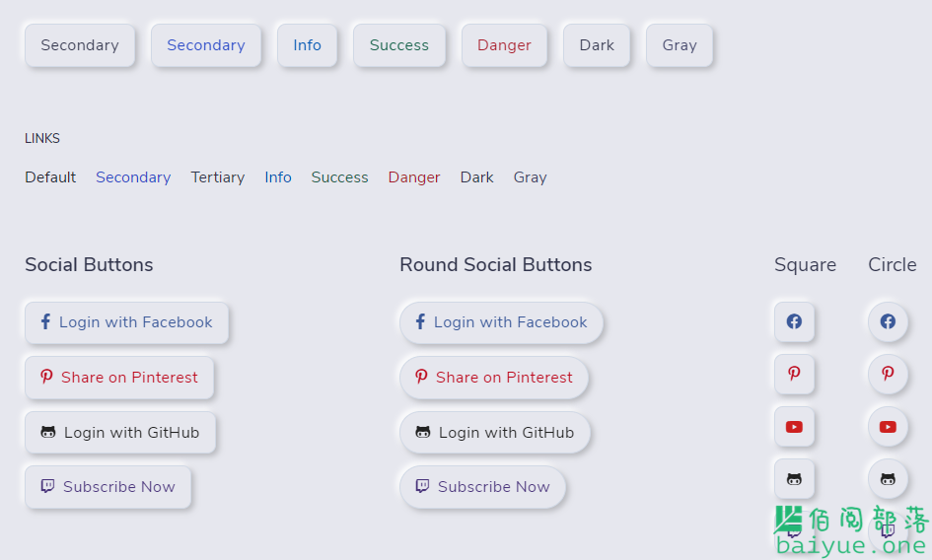
Task: Click the square YouTube icon button
Action: coord(794,427)
